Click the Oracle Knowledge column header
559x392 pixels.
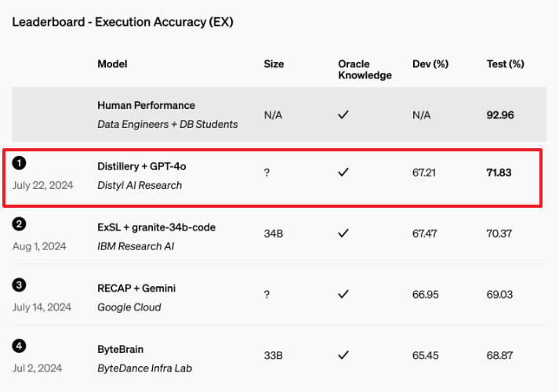pos(365,69)
